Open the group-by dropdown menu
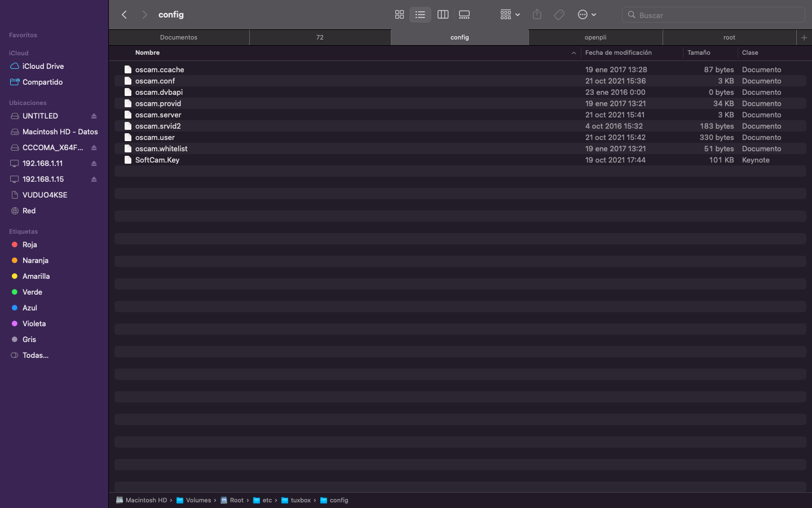 [x=509, y=15]
